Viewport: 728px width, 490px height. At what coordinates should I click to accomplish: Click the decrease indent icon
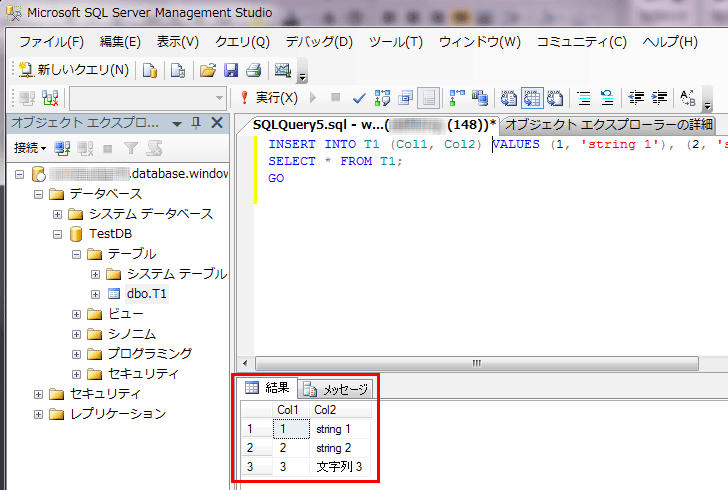coord(636,98)
